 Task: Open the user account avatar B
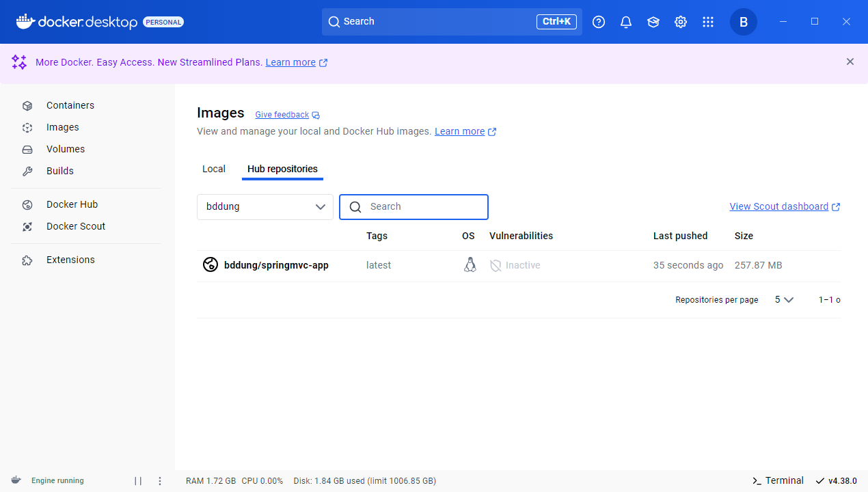744,22
